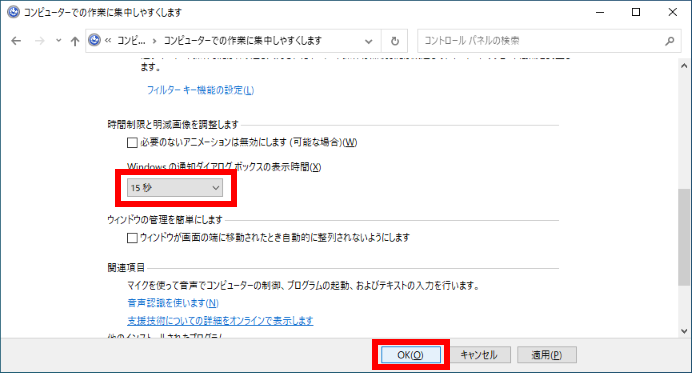Click the control panel search box

549,41
